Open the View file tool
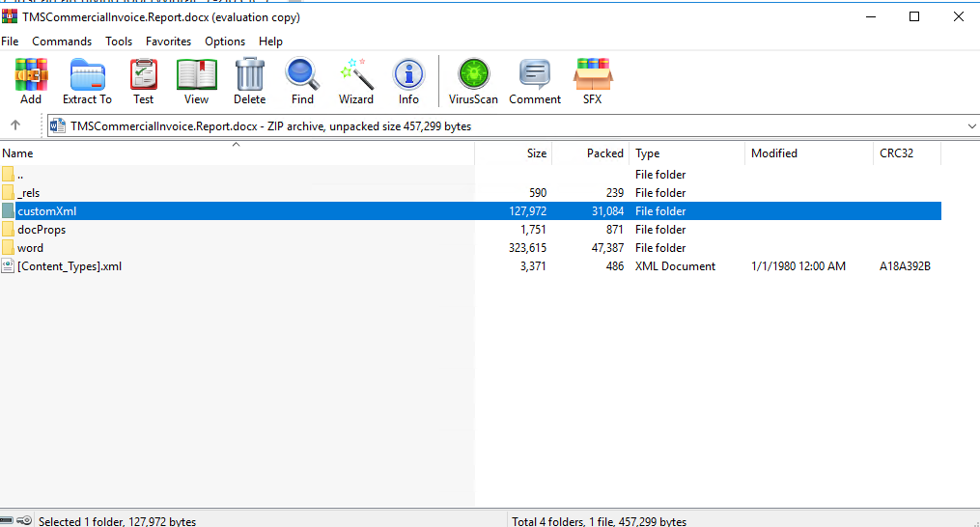Viewport: 980px width, 527px height. point(196,81)
